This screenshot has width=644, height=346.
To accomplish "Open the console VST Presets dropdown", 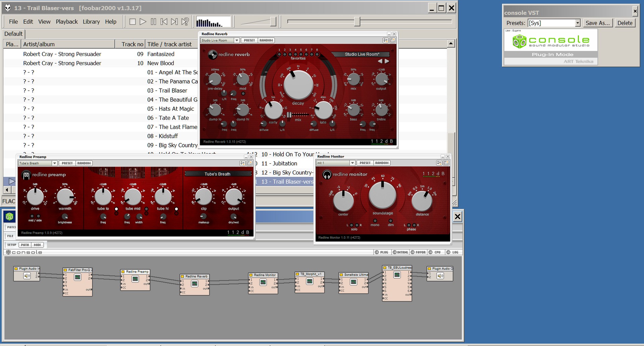I will click(x=554, y=23).
